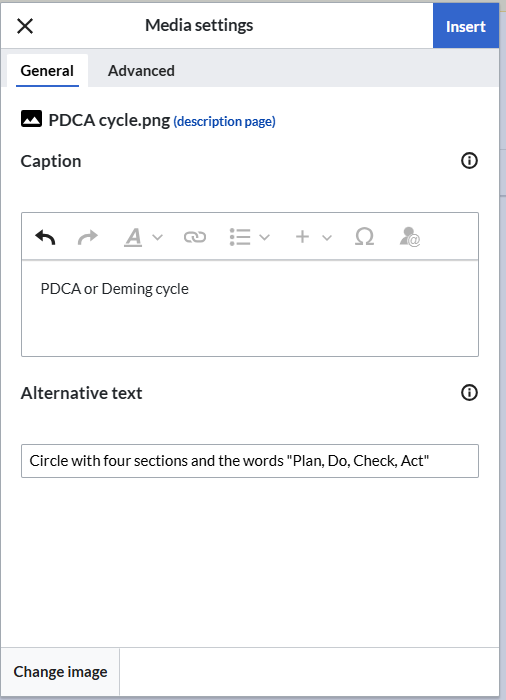Switch to the Advanced tab

pyautogui.click(x=141, y=71)
